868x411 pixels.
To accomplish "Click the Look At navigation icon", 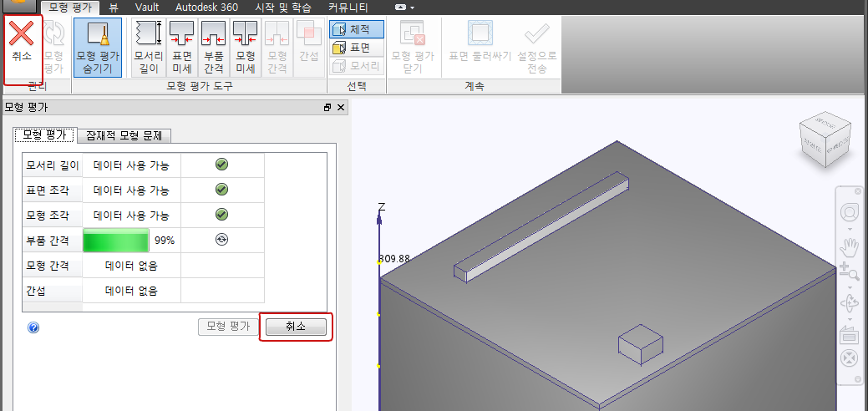I will coord(849,335).
